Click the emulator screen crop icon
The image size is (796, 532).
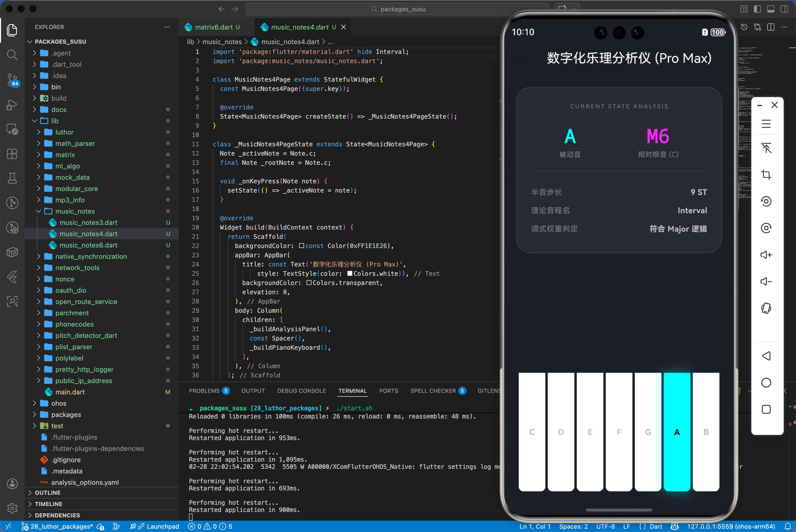click(x=766, y=174)
